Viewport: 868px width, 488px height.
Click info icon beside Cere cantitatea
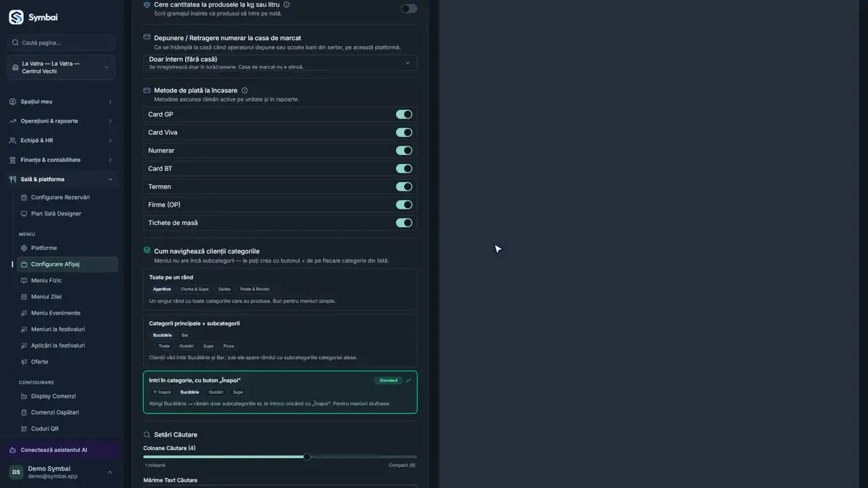(x=286, y=4)
